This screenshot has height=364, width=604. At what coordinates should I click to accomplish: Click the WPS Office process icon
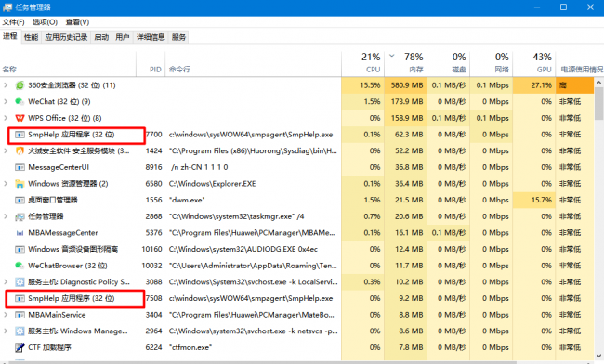20,118
